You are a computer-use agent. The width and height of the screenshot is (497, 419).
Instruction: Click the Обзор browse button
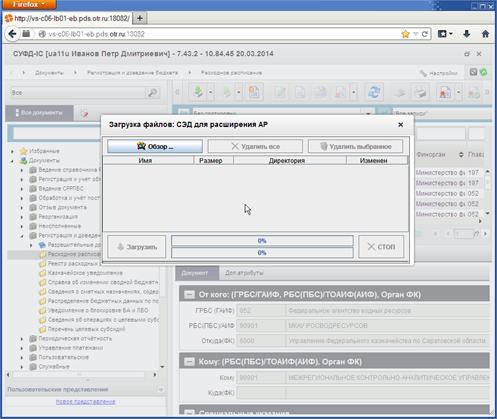pos(155,146)
